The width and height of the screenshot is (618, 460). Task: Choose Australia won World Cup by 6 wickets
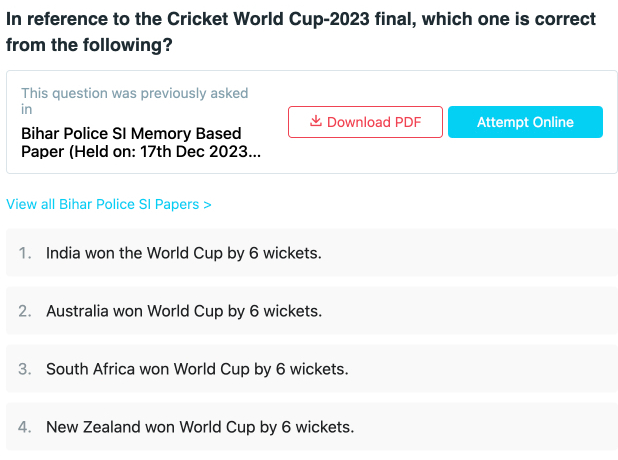pos(312,311)
